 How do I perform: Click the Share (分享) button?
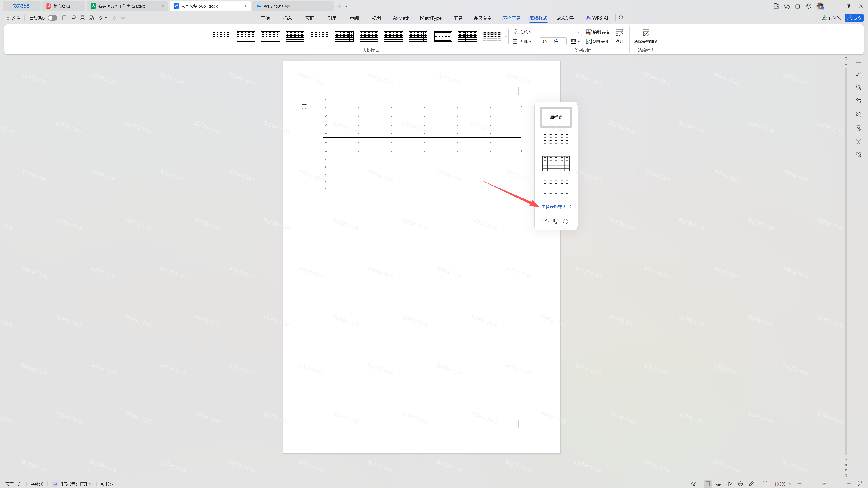point(854,18)
